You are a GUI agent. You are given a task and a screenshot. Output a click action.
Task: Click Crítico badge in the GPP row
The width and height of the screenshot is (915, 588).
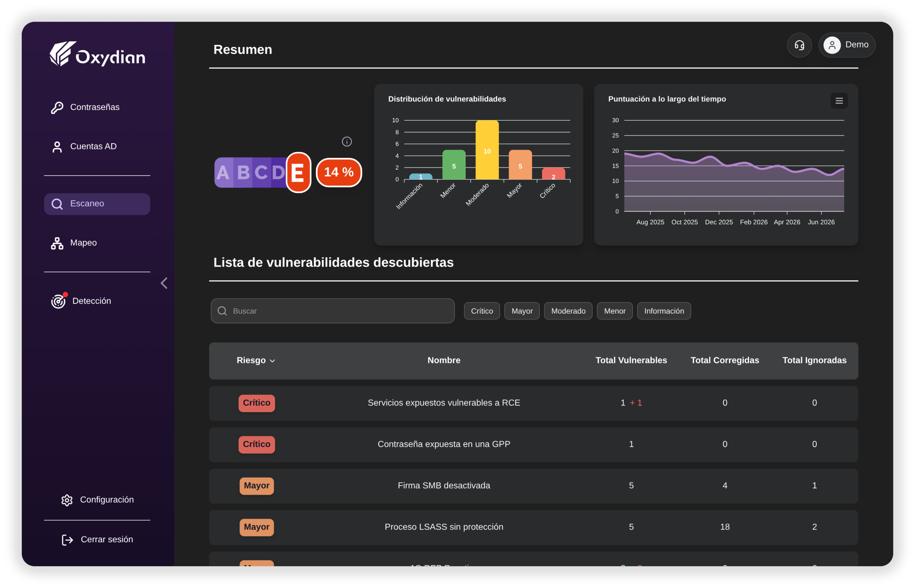(x=257, y=444)
